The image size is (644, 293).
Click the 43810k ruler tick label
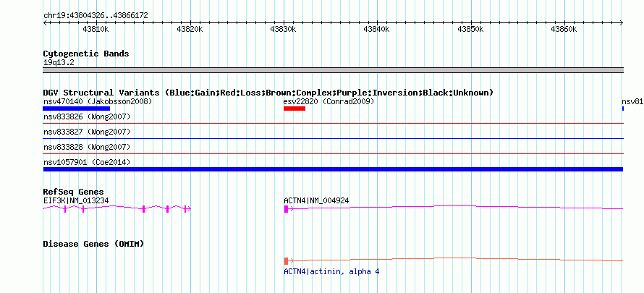[96, 29]
